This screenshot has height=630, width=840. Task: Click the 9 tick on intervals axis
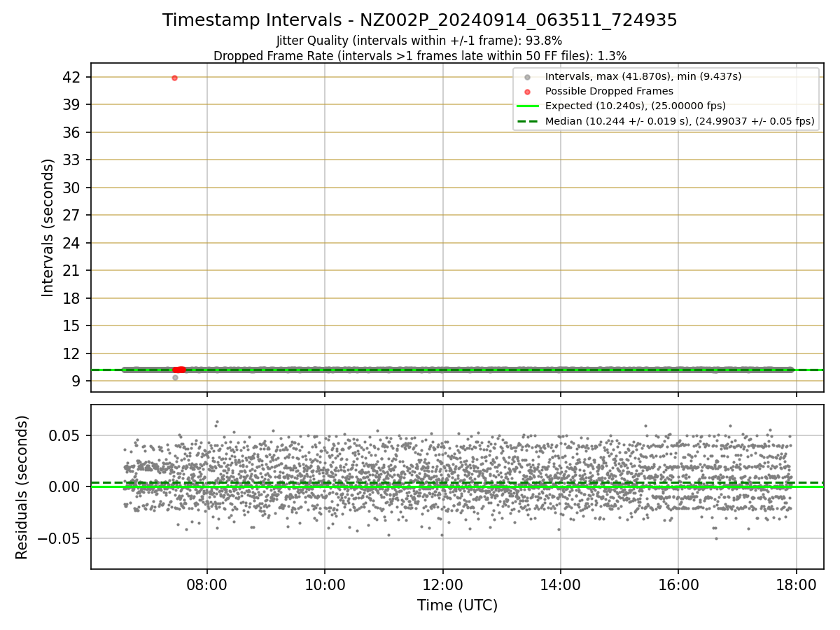(77, 381)
